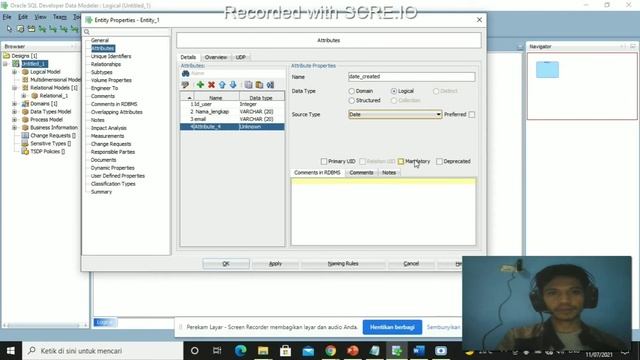The image size is (640, 360).
Task: Click the Designs folder icon in Browser
Action: (x=6, y=56)
